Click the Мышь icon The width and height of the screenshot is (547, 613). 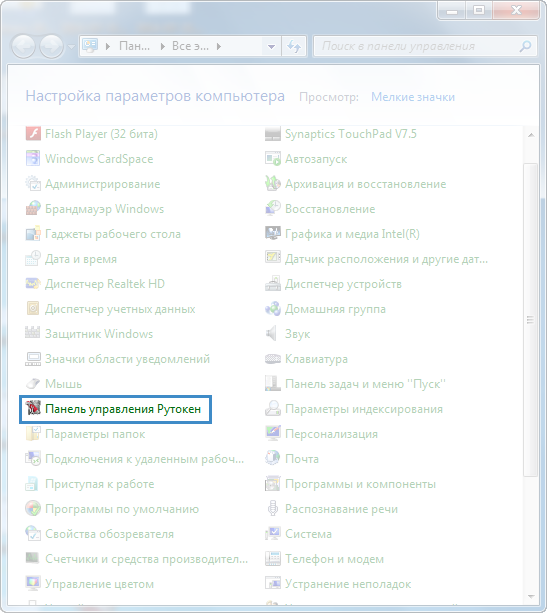point(33,384)
